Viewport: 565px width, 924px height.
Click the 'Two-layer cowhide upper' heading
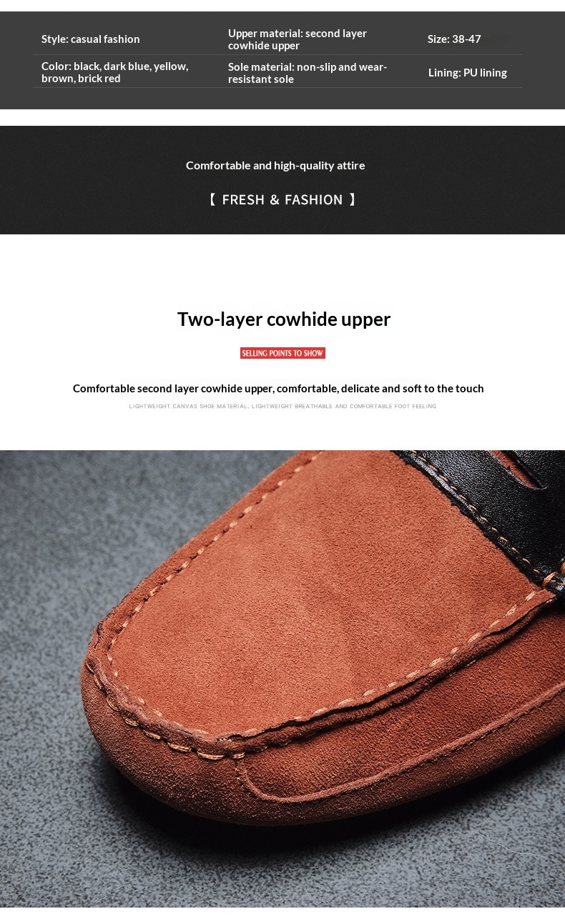point(284,319)
